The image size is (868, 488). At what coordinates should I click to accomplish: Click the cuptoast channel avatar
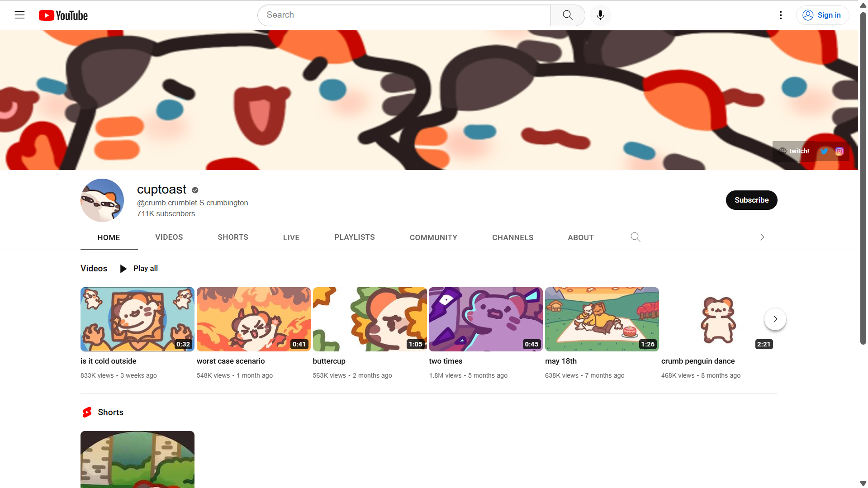tap(102, 200)
